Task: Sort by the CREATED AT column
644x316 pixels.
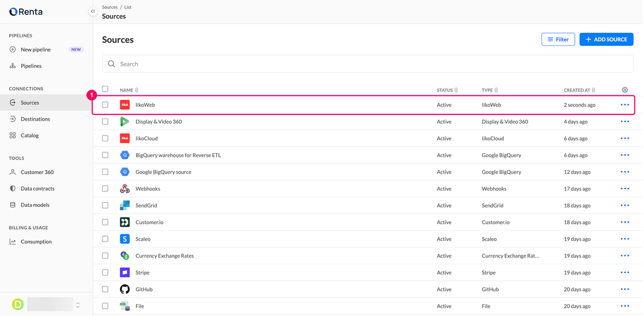Action: pyautogui.click(x=580, y=90)
